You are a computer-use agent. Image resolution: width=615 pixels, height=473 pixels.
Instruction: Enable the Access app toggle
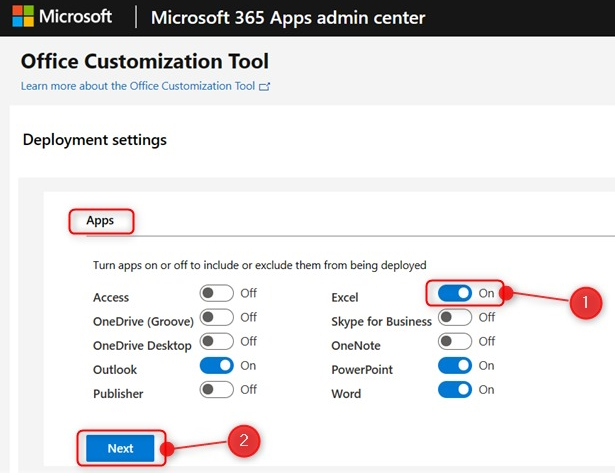pos(217,293)
